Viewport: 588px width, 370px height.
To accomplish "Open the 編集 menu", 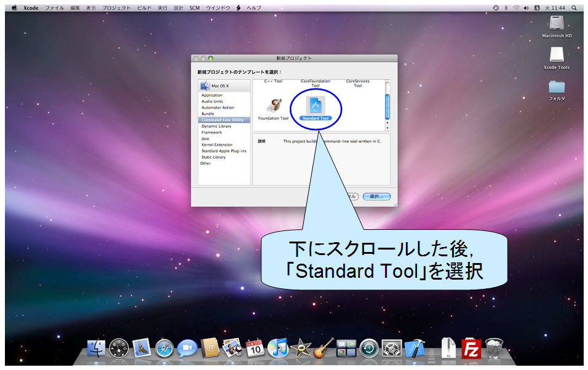I will pyautogui.click(x=75, y=7).
